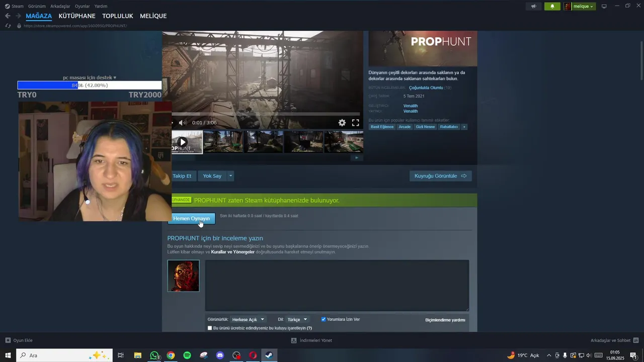
Task: Check the free product disclosure checkbox
Action: pos(210,328)
